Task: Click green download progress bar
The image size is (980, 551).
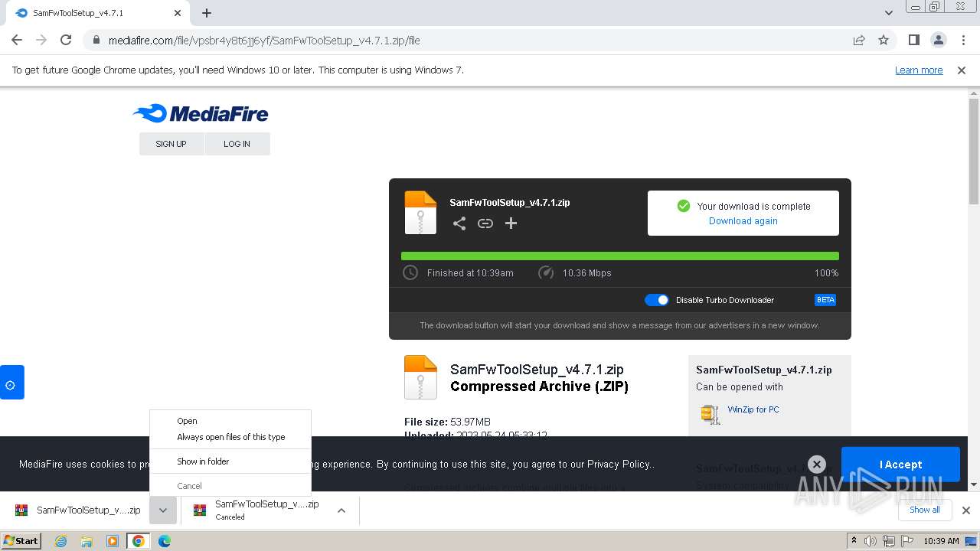Action: coord(620,256)
